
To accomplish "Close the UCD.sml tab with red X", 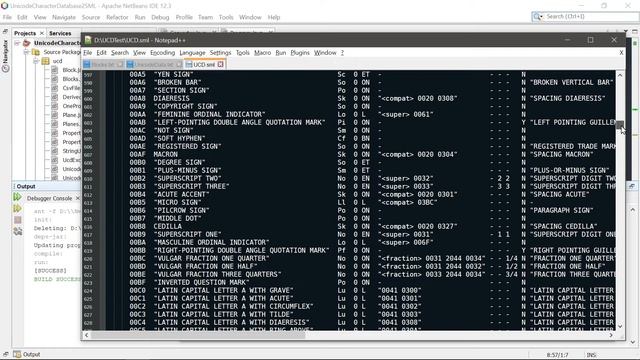I will coord(220,64).
